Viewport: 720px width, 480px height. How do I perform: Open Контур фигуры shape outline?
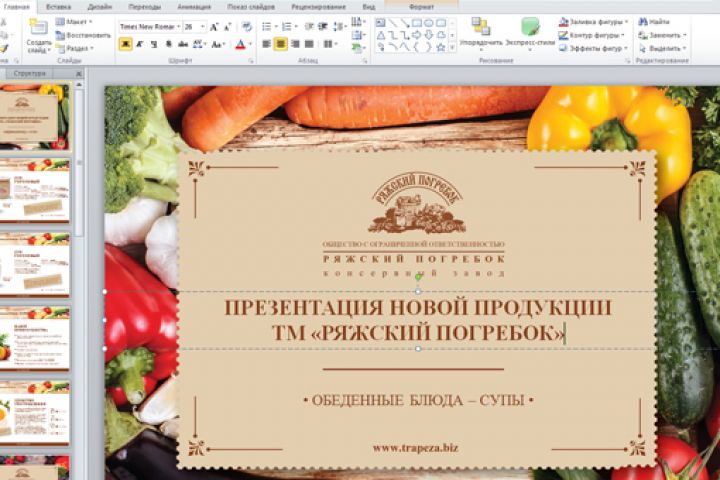coord(592,35)
